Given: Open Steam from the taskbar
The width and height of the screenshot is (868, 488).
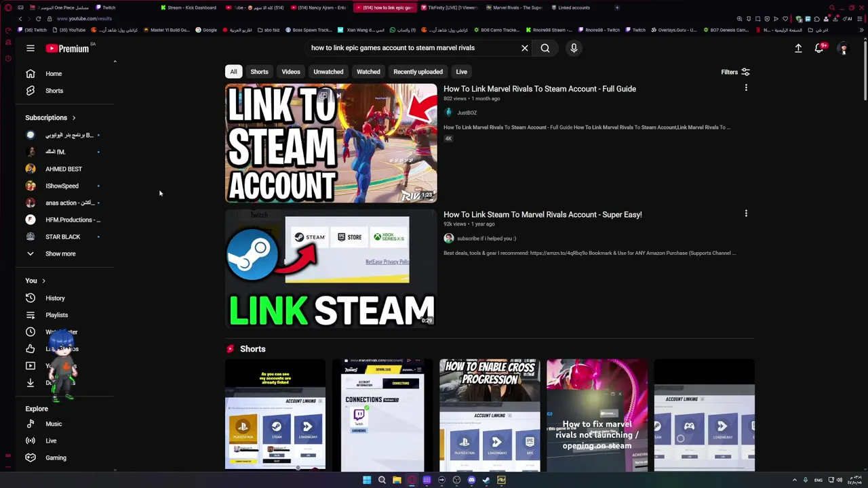Looking at the screenshot, I should tap(486, 481).
